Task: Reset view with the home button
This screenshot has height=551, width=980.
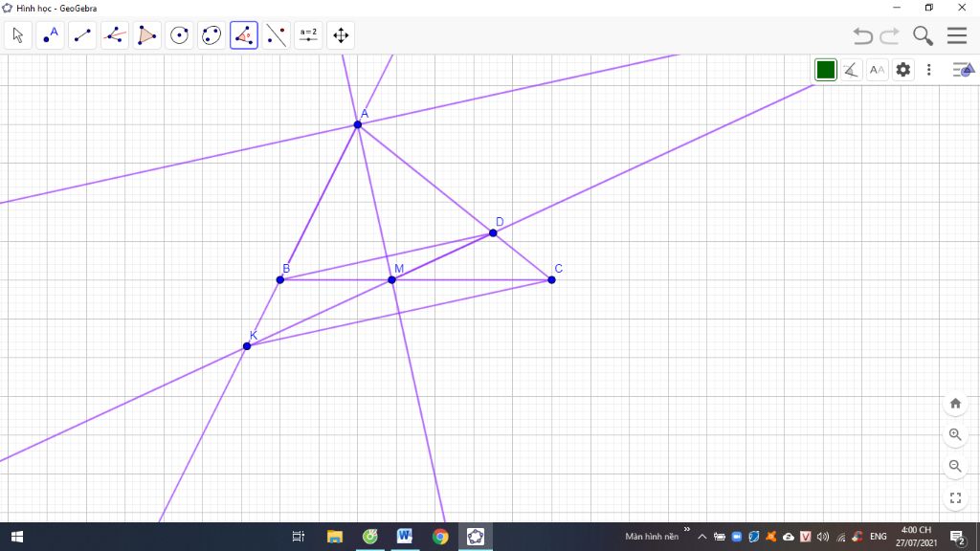Action: [x=955, y=403]
